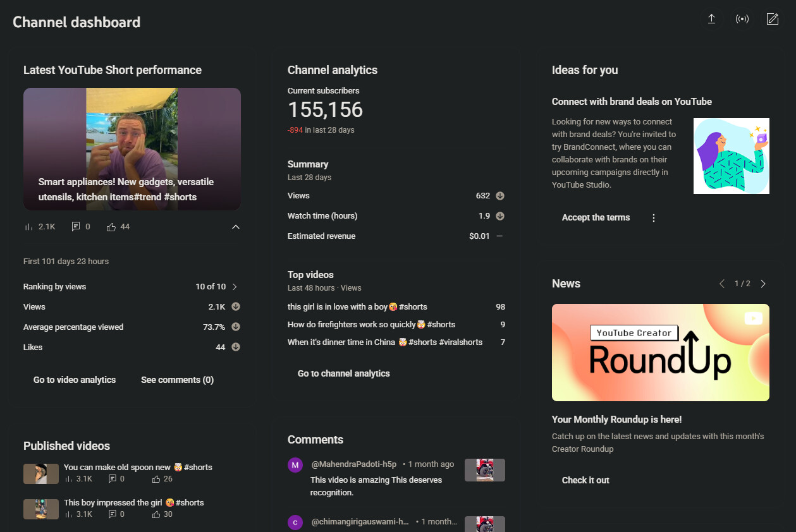The image size is (796, 532).
Task: Click the likes thumbs-up icon under the Short
Action: point(111,227)
